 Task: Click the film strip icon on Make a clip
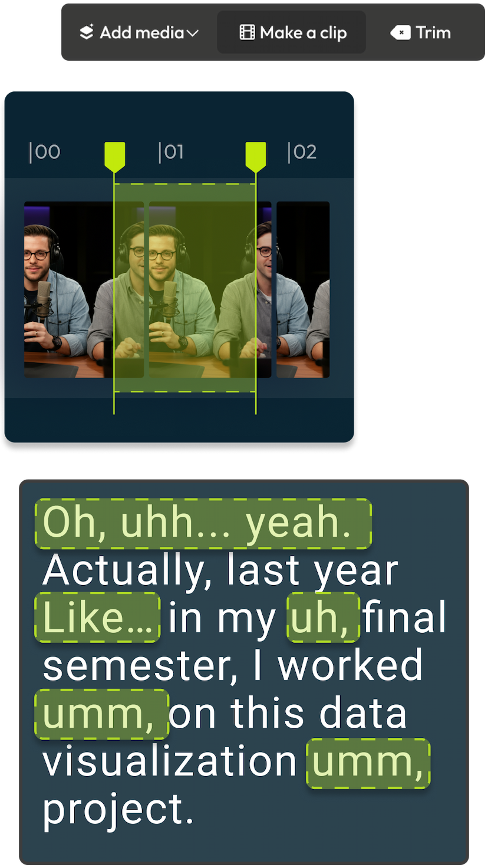point(247,32)
